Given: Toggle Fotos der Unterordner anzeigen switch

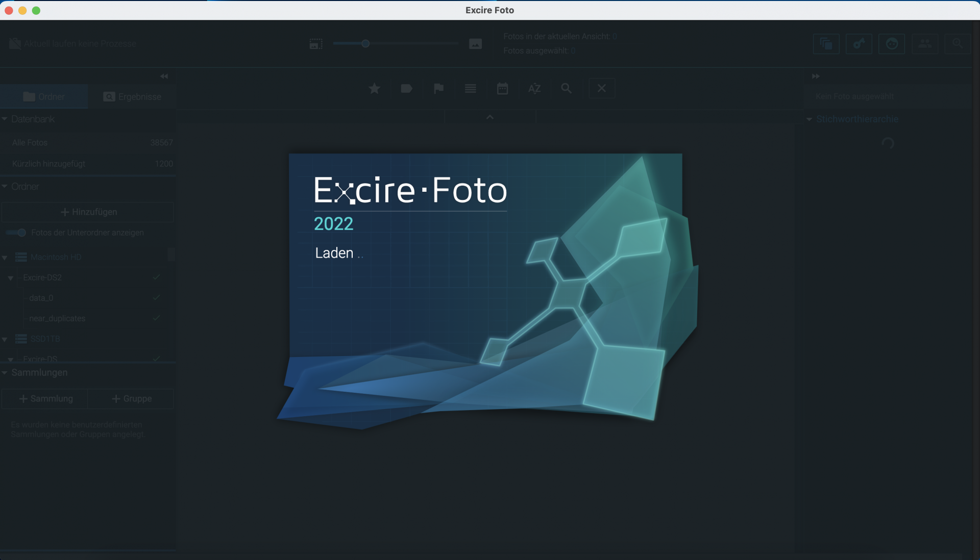Looking at the screenshot, I should point(17,233).
